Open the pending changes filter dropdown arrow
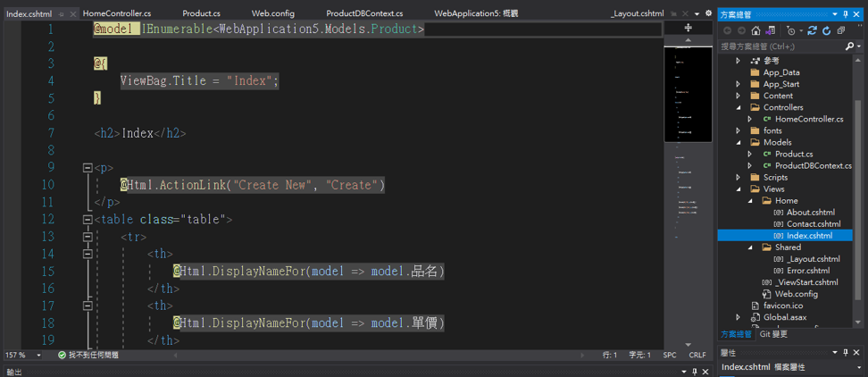The height and width of the screenshot is (377, 868). point(800,31)
